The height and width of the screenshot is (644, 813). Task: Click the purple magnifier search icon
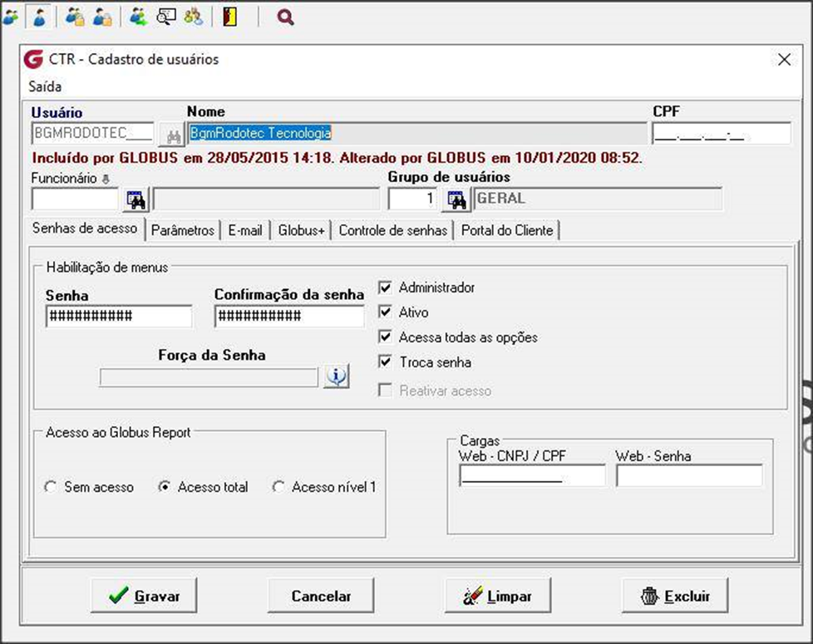285,17
